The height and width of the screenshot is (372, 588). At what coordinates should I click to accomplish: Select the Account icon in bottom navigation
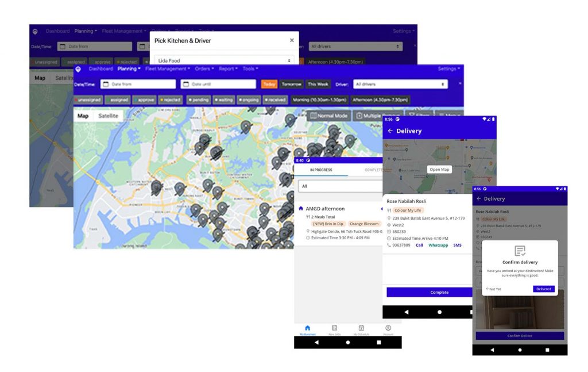pyautogui.click(x=388, y=328)
